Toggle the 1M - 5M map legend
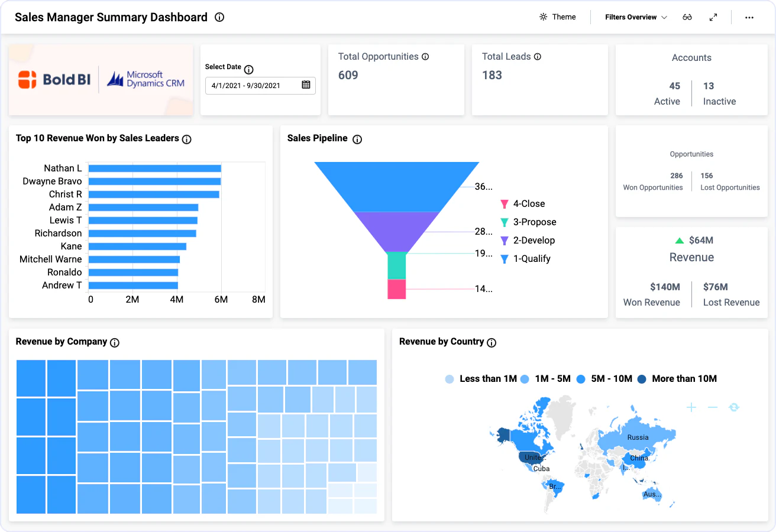Screen dimensions: 776x532 (x=545, y=379)
